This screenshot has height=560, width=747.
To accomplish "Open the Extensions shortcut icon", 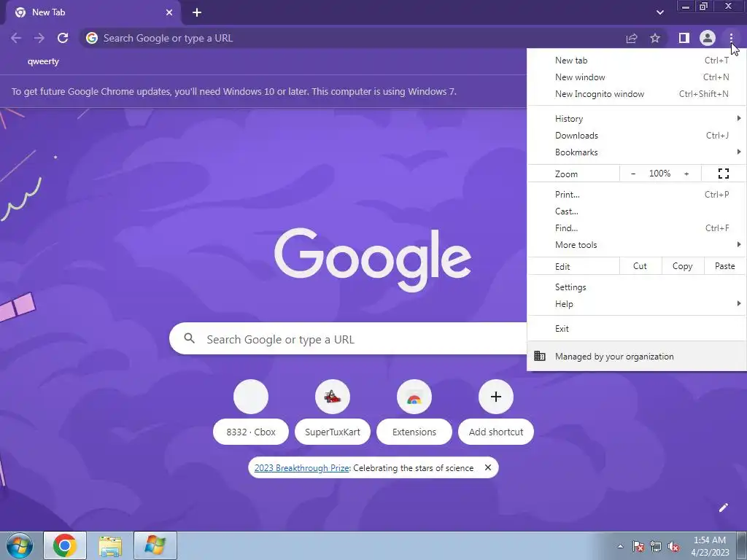I will (x=414, y=397).
